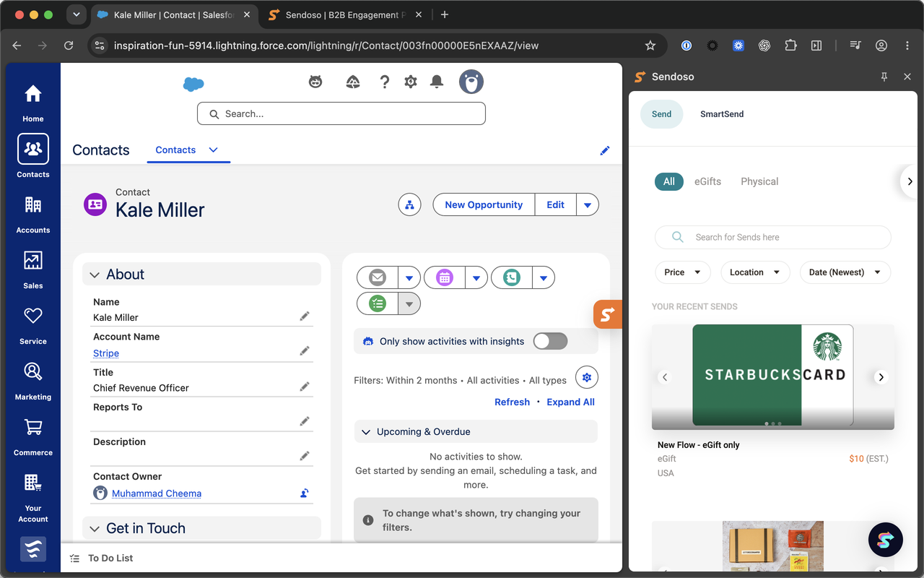
Task: Open Home in the Salesforce sidebar
Action: (33, 103)
